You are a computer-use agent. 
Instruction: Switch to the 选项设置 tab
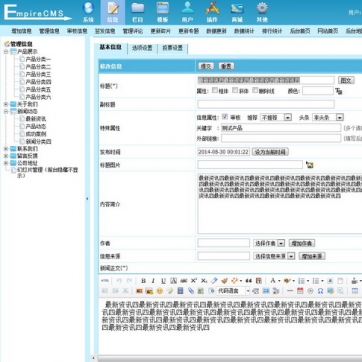click(142, 48)
